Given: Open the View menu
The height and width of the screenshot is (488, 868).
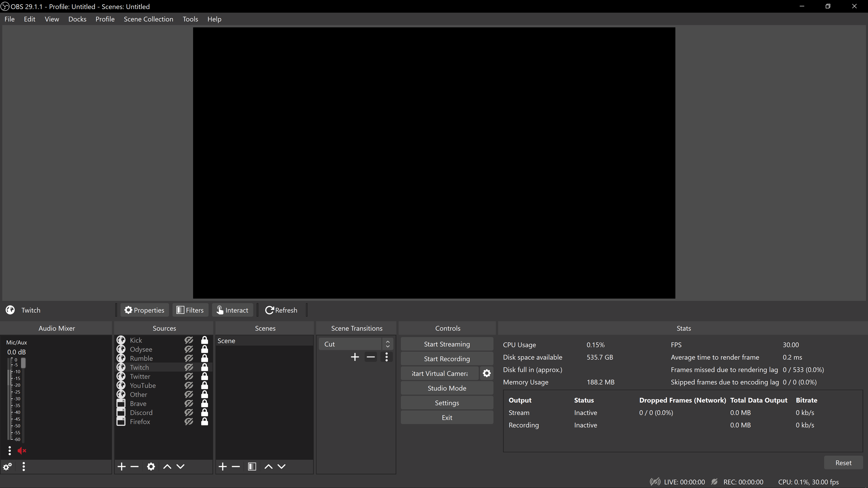Looking at the screenshot, I should coord(52,19).
